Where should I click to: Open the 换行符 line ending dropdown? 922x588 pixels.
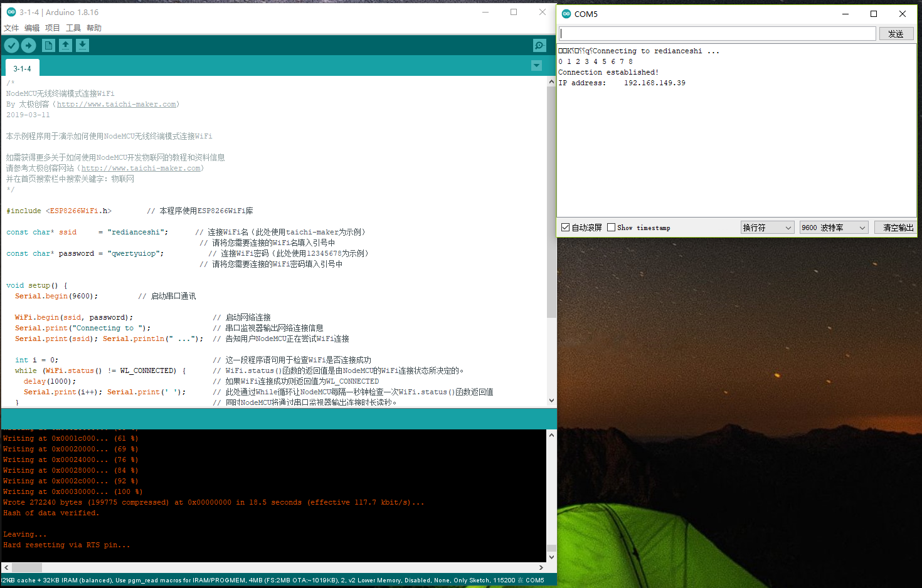coord(767,228)
